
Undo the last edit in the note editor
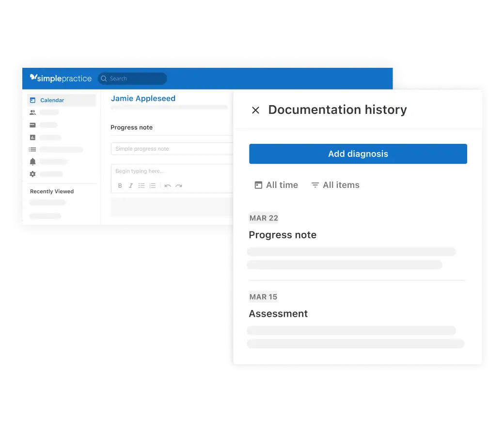tap(168, 185)
